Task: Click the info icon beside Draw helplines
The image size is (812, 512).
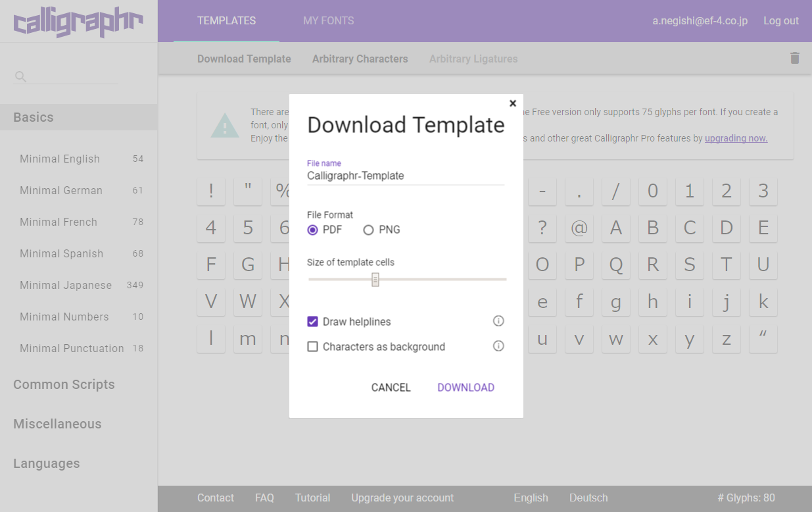Action: [x=498, y=321]
